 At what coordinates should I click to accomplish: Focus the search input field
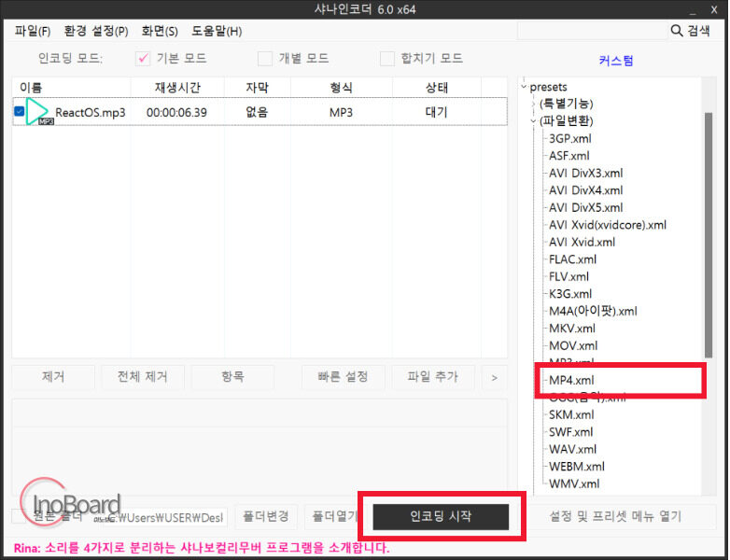tap(592, 31)
